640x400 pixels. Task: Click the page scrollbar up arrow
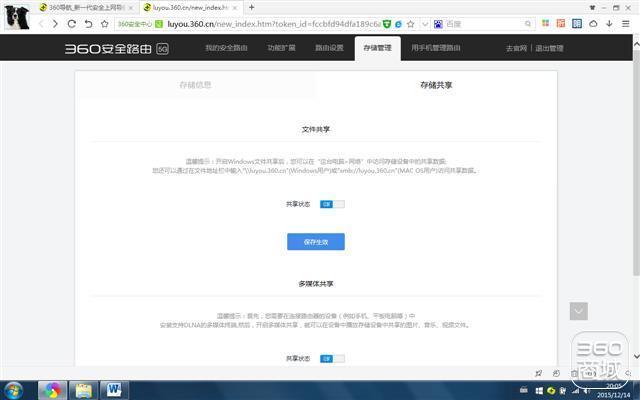(636, 44)
